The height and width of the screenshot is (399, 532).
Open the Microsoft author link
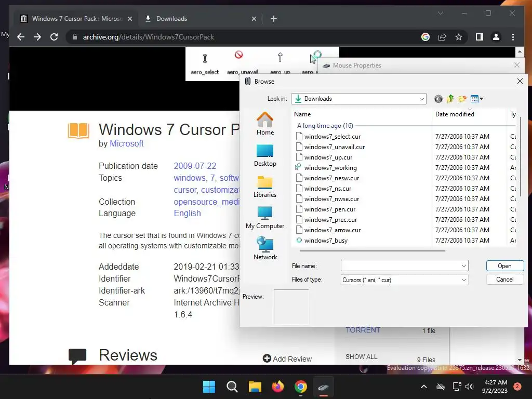pos(127,144)
